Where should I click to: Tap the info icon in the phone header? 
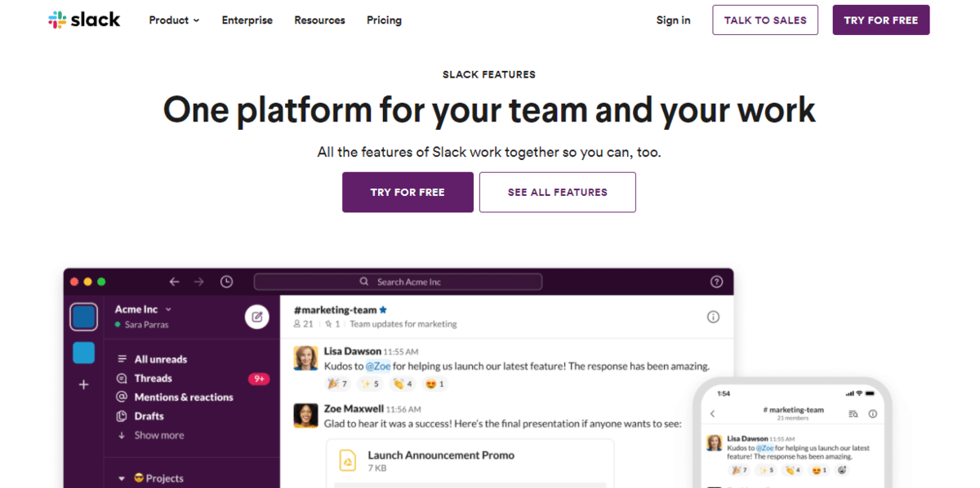point(873,414)
